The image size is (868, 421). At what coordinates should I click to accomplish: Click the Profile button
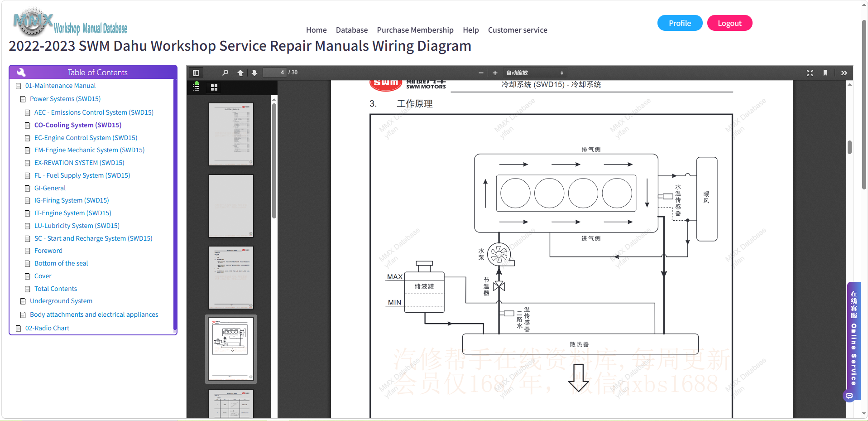pyautogui.click(x=680, y=23)
